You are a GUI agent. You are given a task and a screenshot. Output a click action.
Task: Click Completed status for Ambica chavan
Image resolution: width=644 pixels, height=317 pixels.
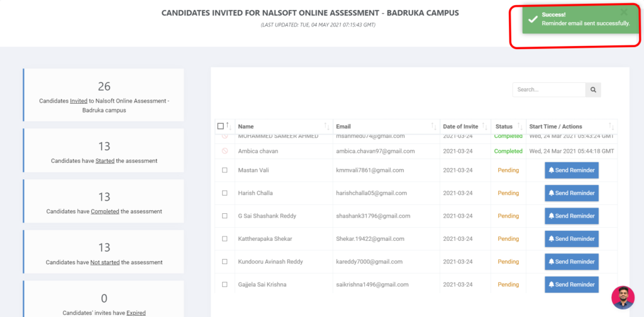pos(508,151)
